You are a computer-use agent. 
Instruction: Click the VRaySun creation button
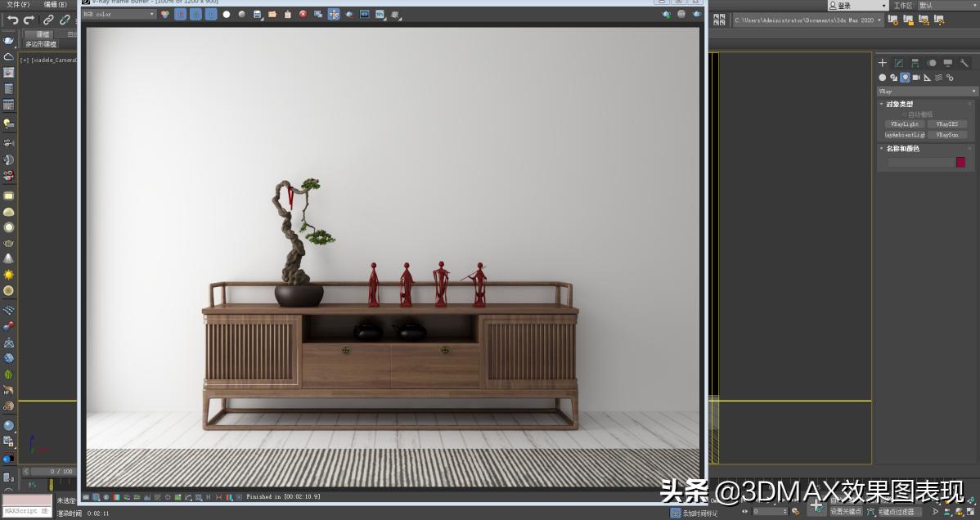(947, 135)
